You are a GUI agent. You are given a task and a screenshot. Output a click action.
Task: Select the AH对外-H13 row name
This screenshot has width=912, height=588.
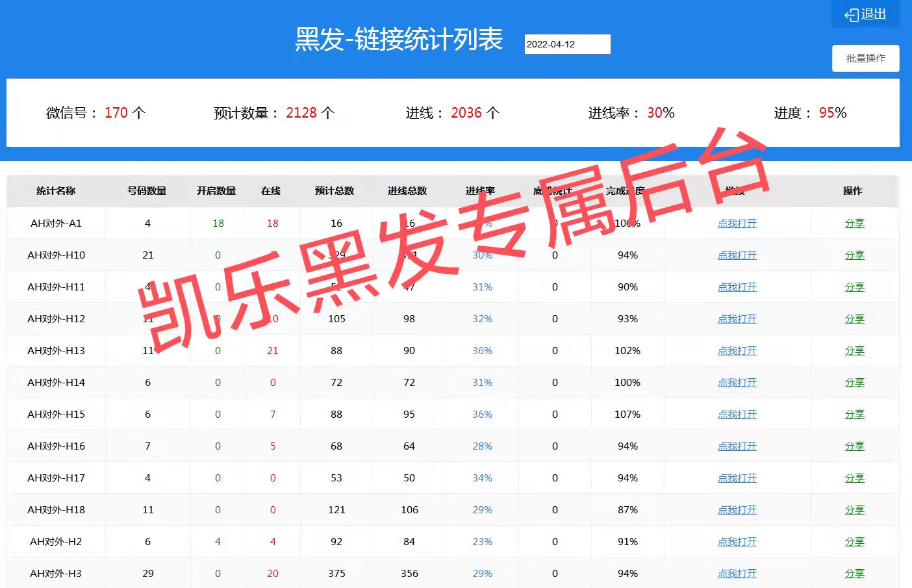coord(56,351)
